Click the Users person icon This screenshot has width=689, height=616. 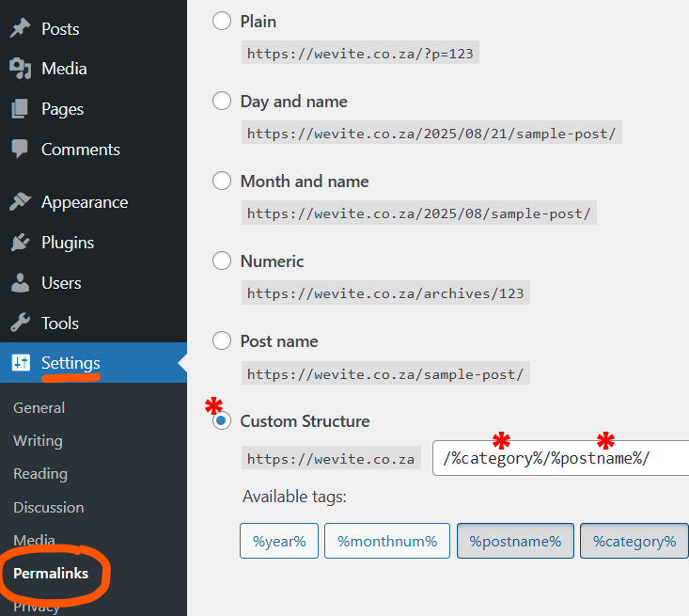(21, 283)
